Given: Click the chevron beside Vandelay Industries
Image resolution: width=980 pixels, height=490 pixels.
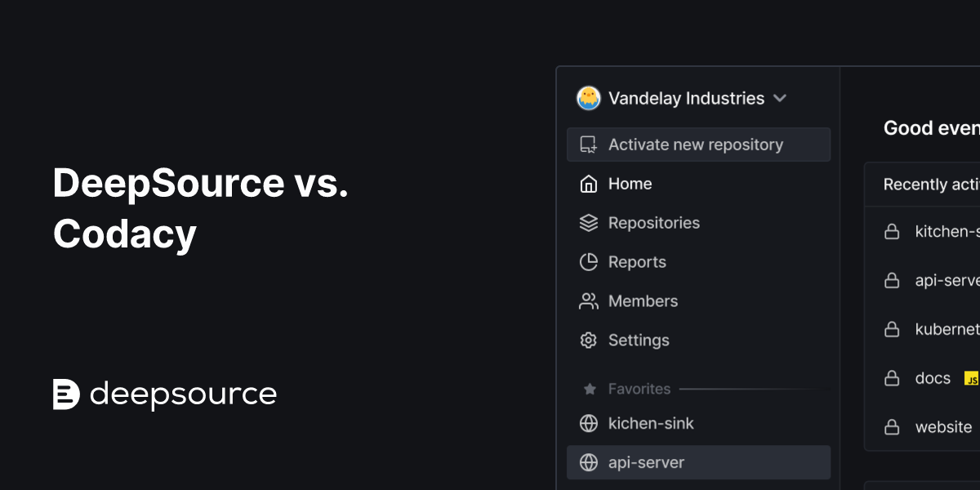Looking at the screenshot, I should point(780,98).
